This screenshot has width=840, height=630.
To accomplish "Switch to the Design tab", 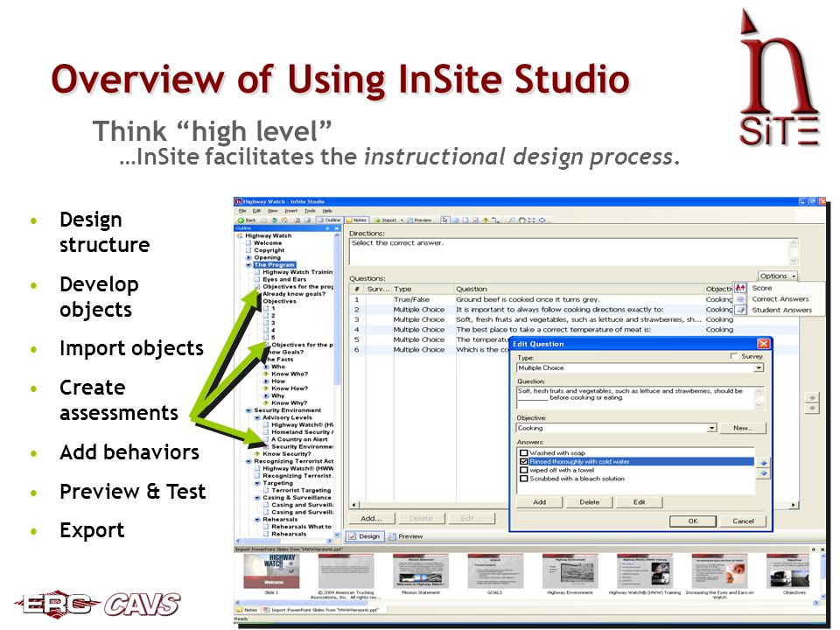I will [365, 535].
